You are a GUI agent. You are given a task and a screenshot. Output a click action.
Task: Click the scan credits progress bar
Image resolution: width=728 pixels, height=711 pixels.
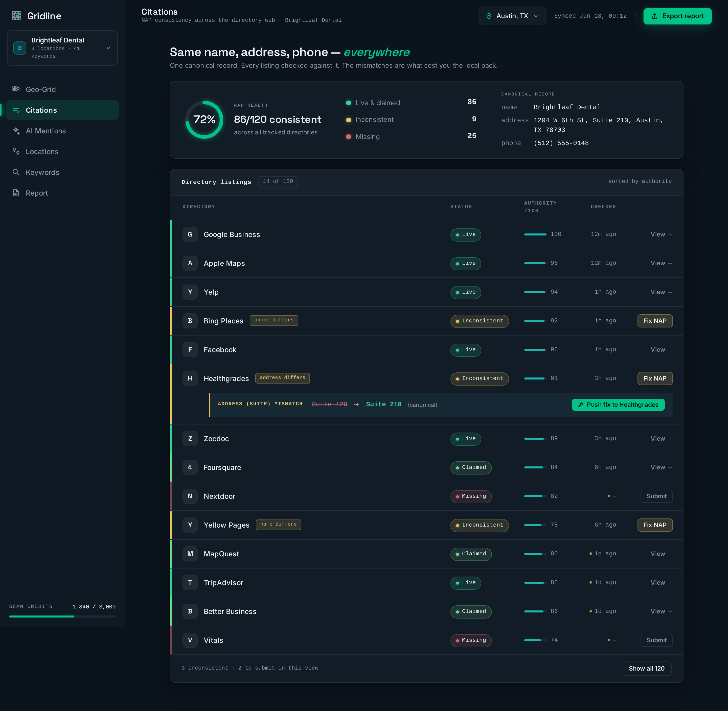[62, 617]
